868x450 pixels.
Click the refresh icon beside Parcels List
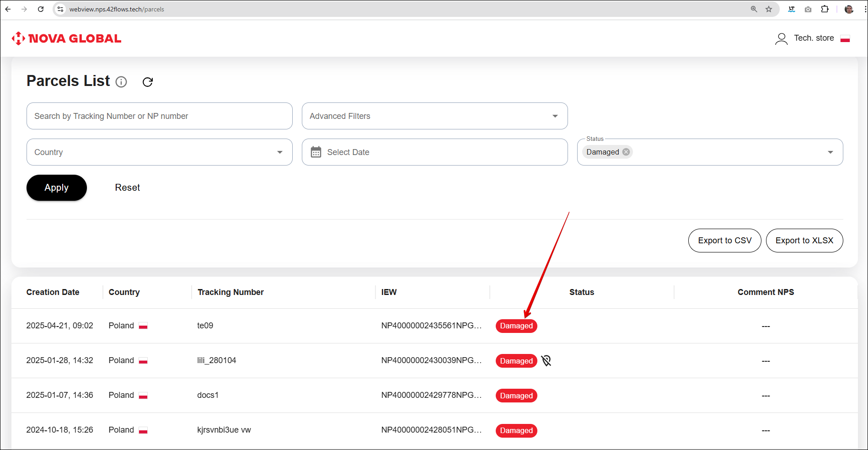(147, 82)
